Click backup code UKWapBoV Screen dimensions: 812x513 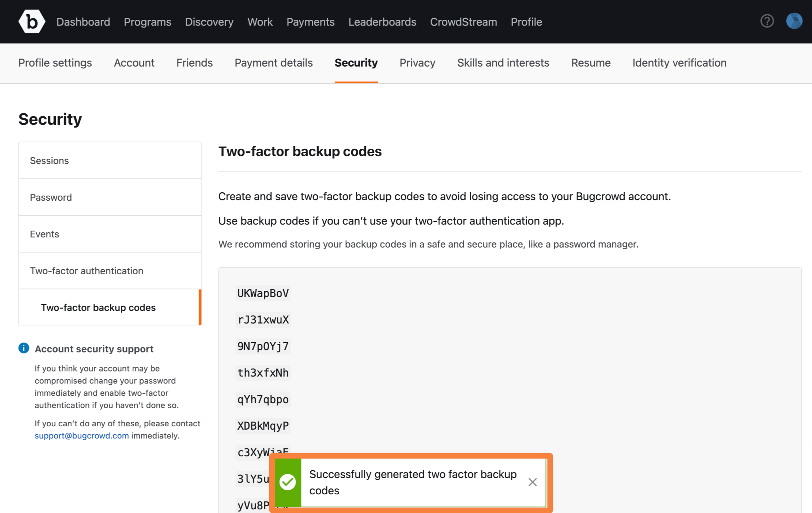tap(263, 293)
